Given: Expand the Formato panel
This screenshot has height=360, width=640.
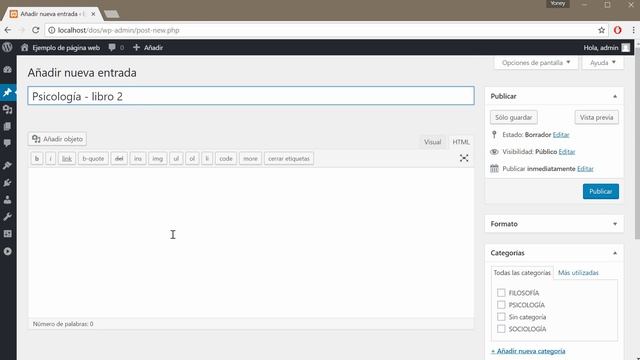Looking at the screenshot, I should [615, 224].
